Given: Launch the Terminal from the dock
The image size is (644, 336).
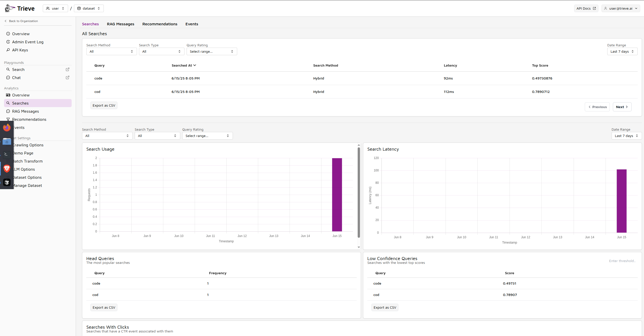Looking at the screenshot, I should pos(7,154).
